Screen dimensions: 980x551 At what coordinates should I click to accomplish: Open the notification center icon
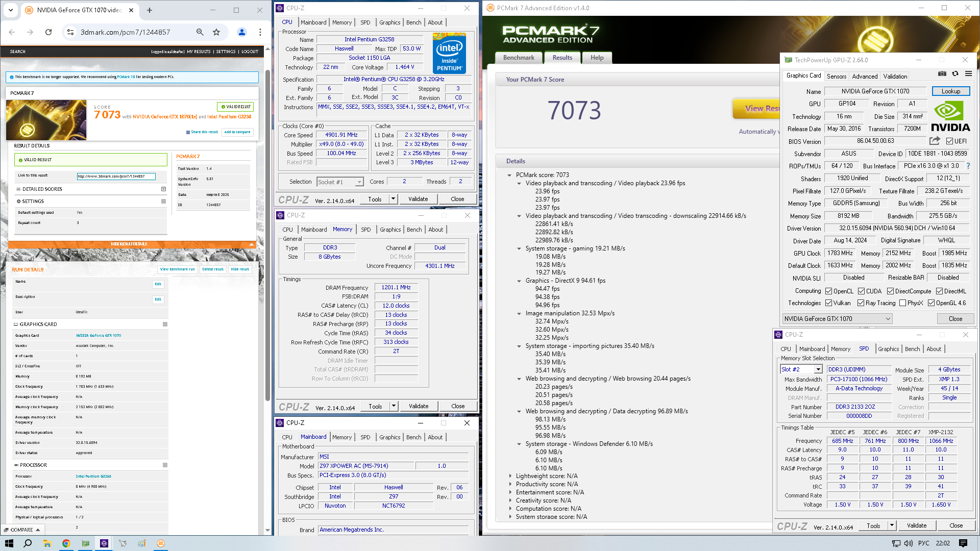pyautogui.click(x=963, y=543)
